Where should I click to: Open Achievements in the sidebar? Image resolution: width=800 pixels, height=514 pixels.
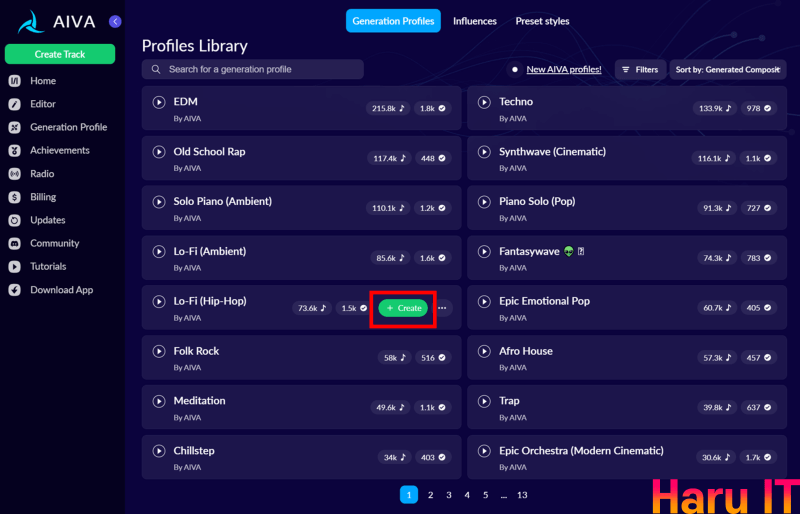coord(60,151)
